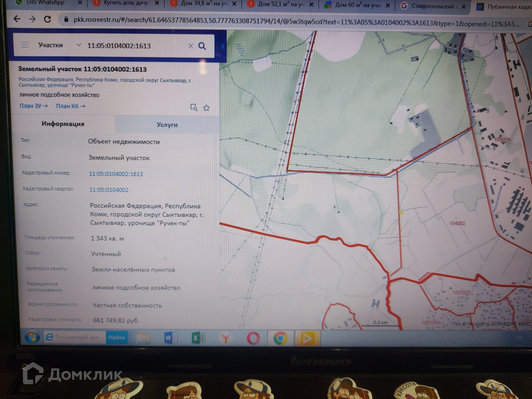This screenshot has width=532, height=399.
Task: Close the 'Купить дом, дачу' tab
Action: [157, 3]
